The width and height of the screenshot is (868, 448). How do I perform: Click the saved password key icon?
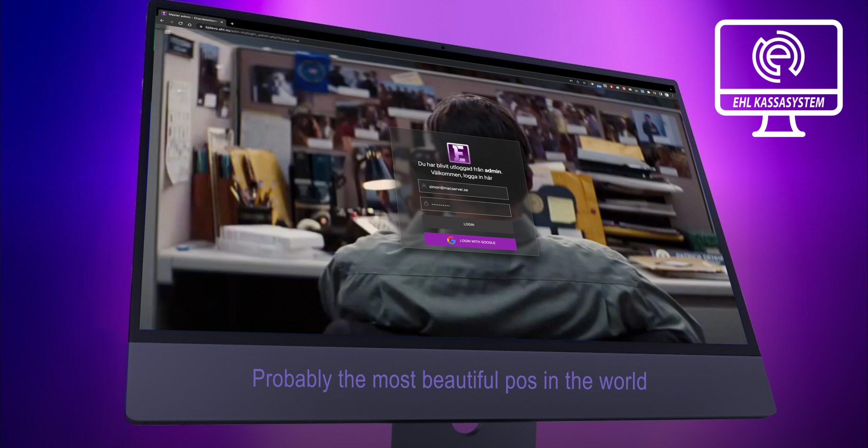point(571,81)
